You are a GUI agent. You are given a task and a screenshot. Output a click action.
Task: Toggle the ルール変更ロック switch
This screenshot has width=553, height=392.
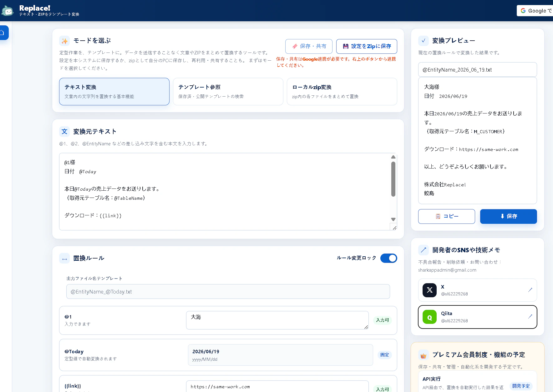pos(389,258)
